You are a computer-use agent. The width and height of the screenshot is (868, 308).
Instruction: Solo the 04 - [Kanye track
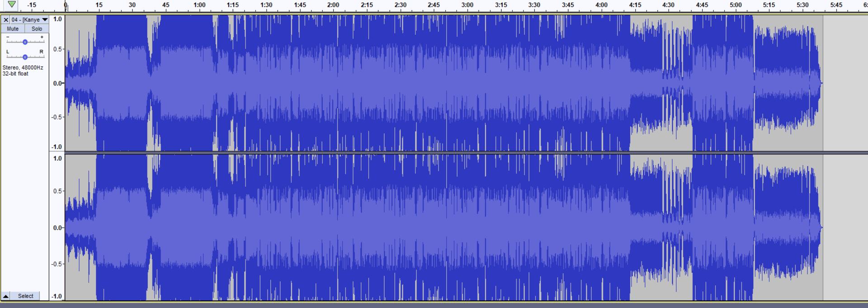pos(37,28)
